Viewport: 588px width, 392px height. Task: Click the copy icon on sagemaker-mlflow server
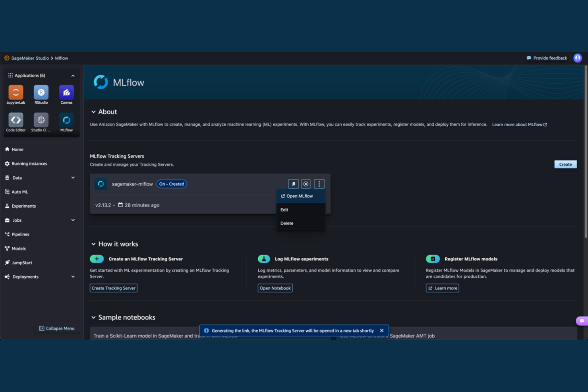[x=293, y=184]
